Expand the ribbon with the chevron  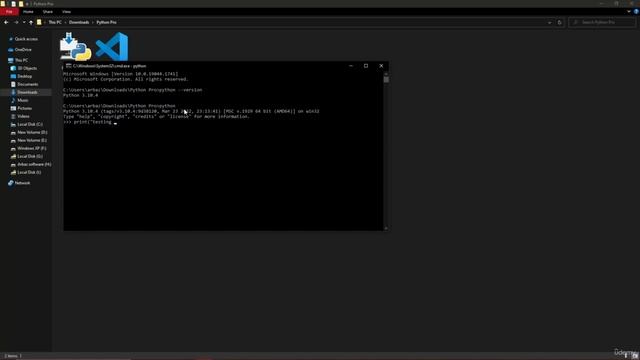point(629,12)
